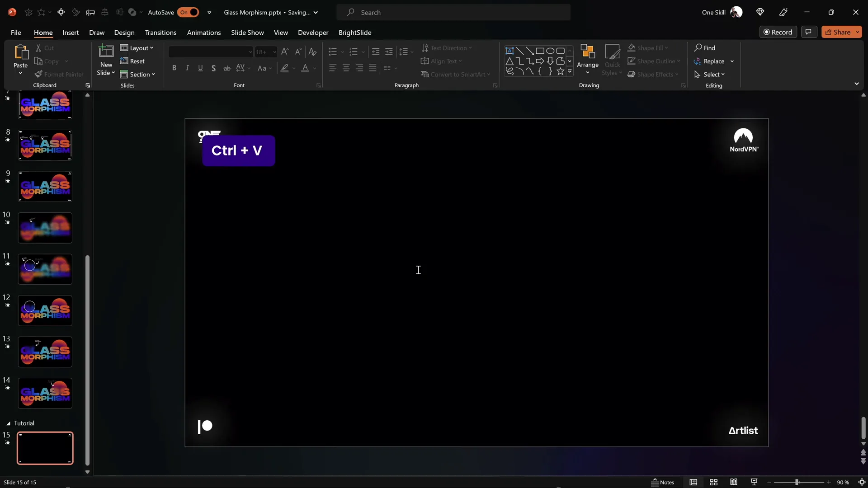Image resolution: width=868 pixels, height=488 pixels.
Task: Toggle Italic formatting
Action: pyautogui.click(x=187, y=68)
